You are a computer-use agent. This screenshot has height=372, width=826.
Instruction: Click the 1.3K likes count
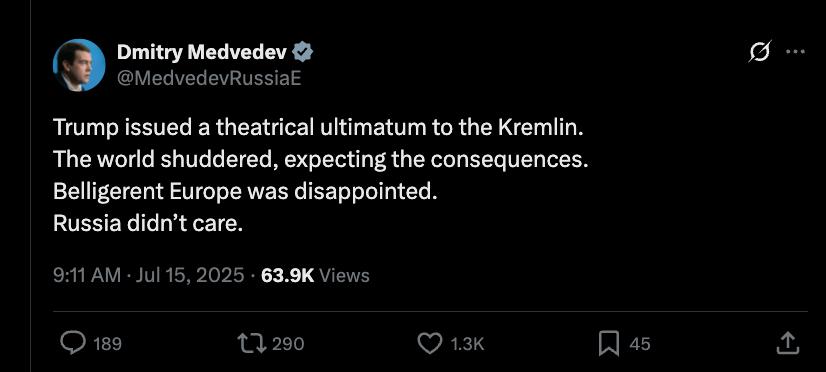(x=467, y=344)
